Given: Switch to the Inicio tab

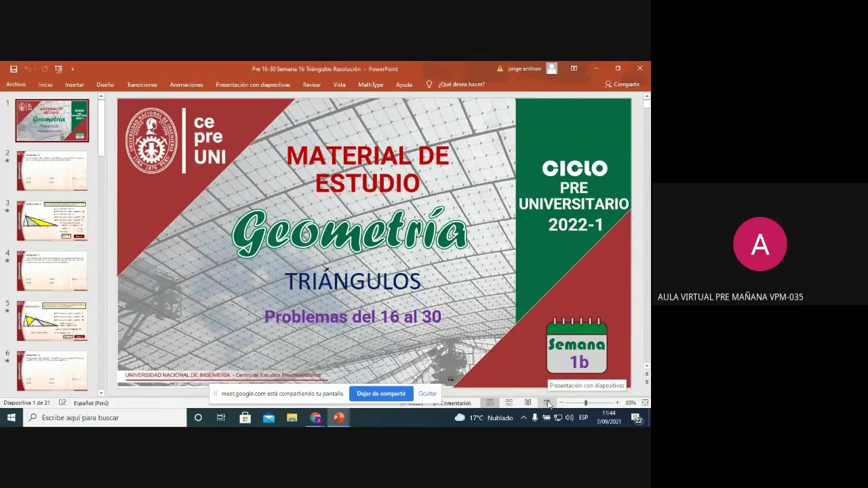Looking at the screenshot, I should pyautogui.click(x=45, y=85).
